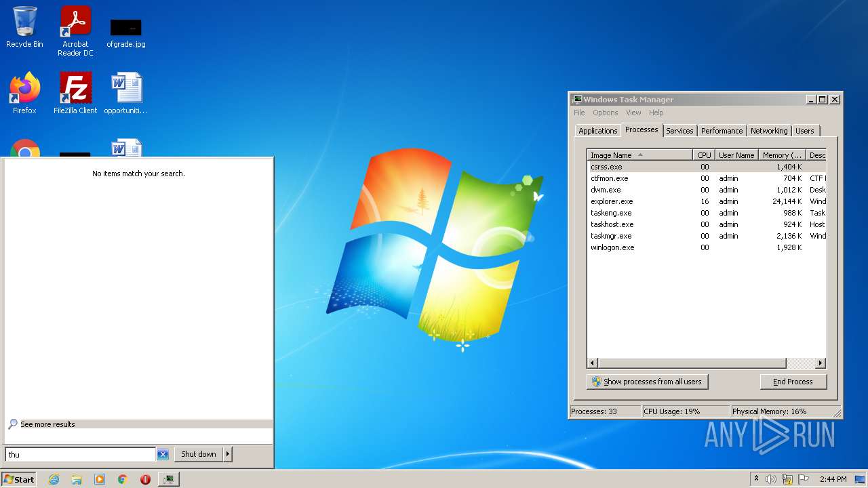Clear the search box with X button
The image size is (868, 488).
point(163,455)
